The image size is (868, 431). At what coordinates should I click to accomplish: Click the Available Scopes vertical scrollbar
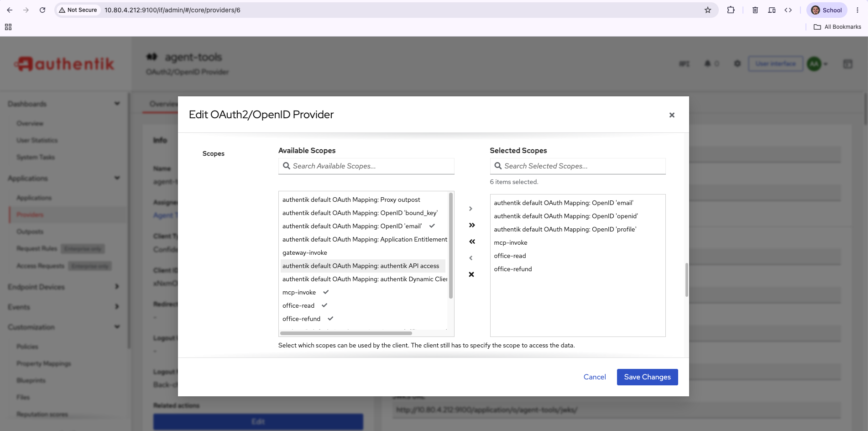[x=451, y=246]
